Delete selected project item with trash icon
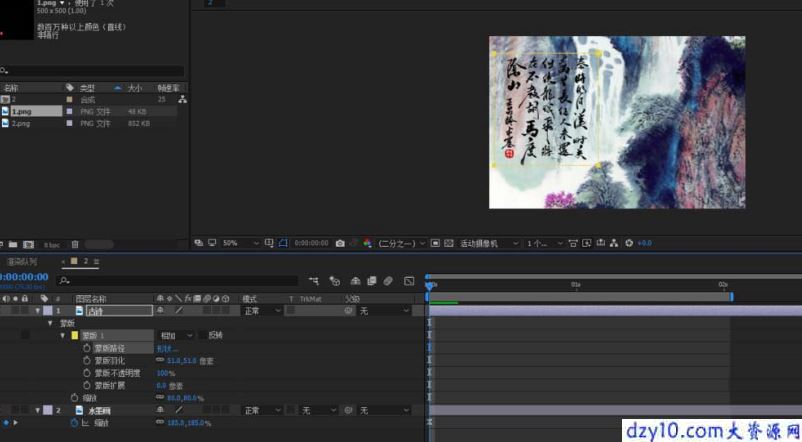 tap(75, 245)
